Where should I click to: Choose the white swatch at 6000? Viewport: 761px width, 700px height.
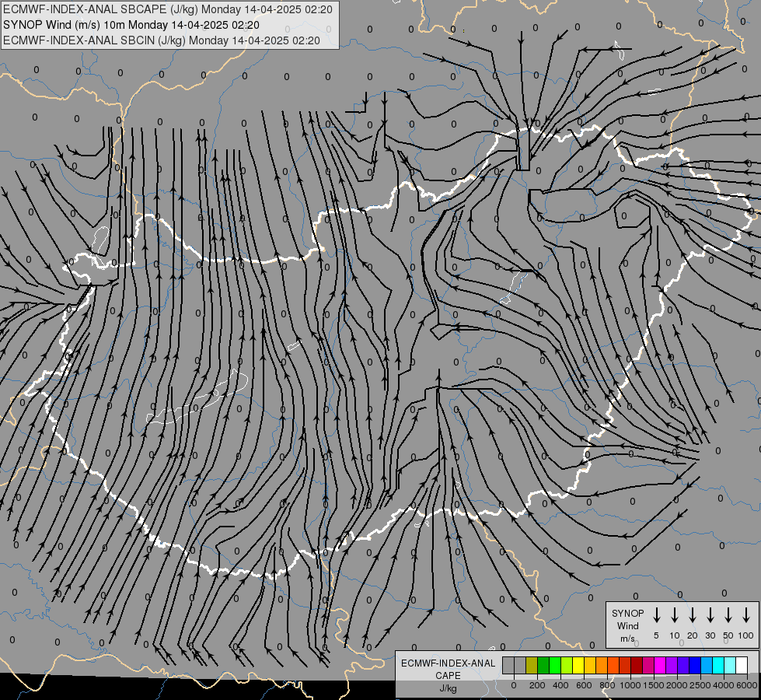point(742,665)
